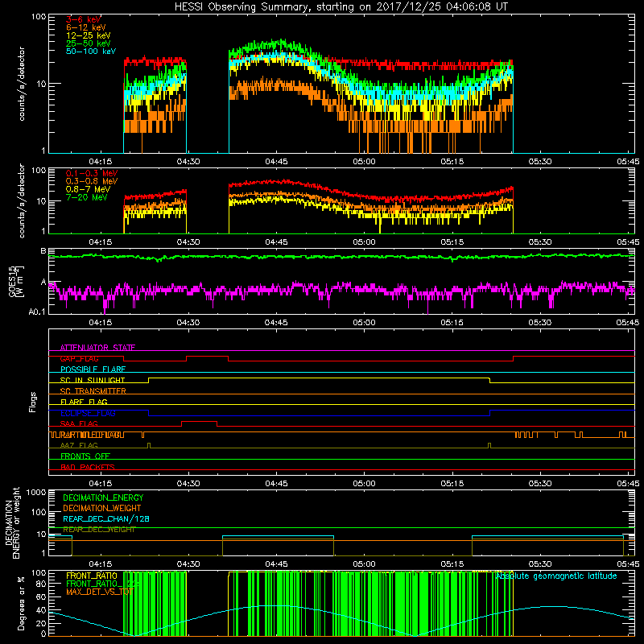644x644 pixels.
Task: Select the SAA_FLAG label
Action: 79,423
